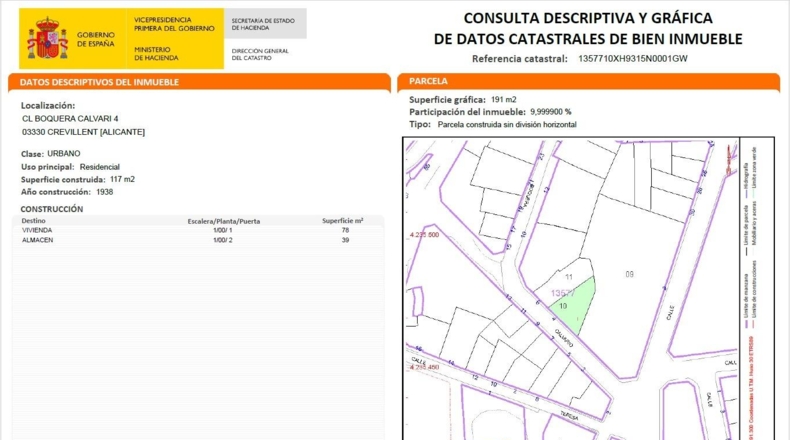Click the 'Superficie construida:' label
Screen dimensions: 790x440
tap(63, 179)
